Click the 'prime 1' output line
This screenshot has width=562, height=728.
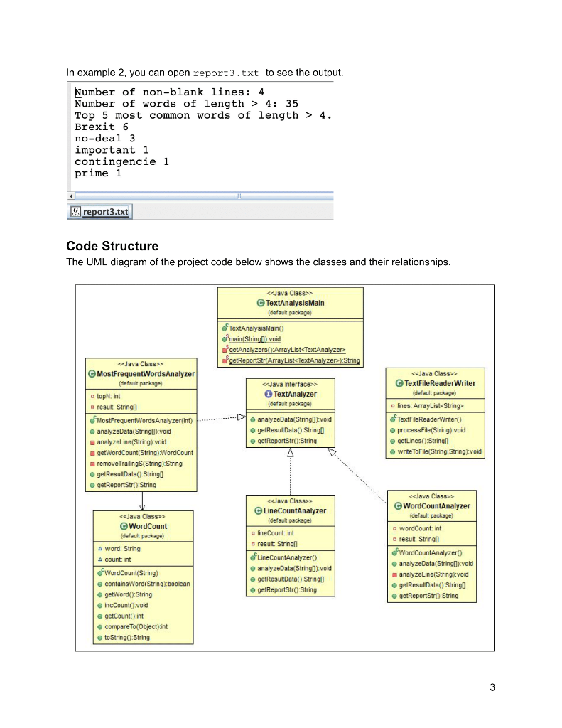(98, 173)
